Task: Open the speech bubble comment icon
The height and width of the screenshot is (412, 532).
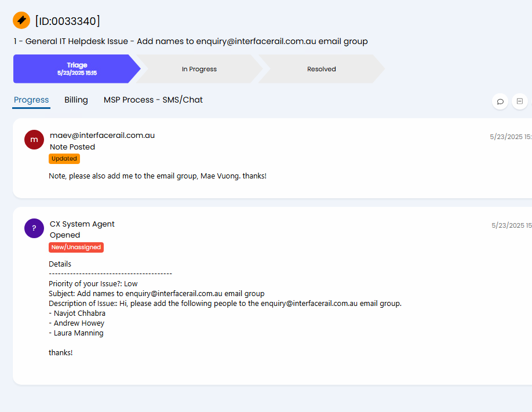Action: (x=500, y=101)
